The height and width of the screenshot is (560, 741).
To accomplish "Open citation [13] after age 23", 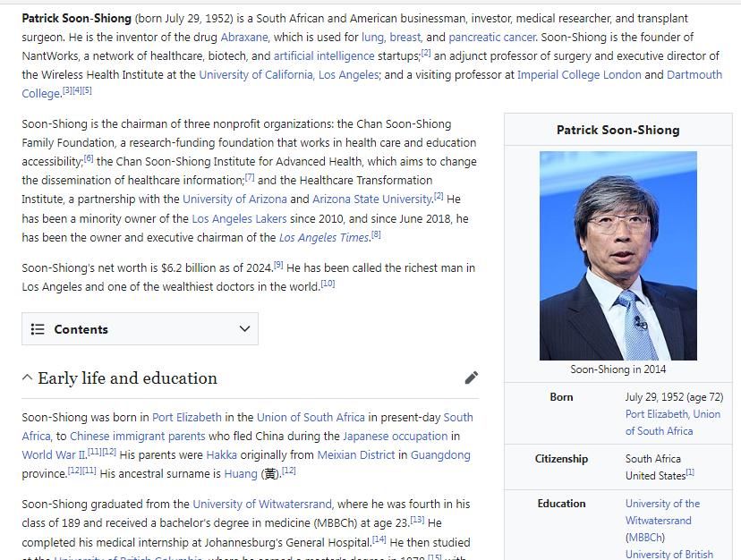I will (417, 520).
